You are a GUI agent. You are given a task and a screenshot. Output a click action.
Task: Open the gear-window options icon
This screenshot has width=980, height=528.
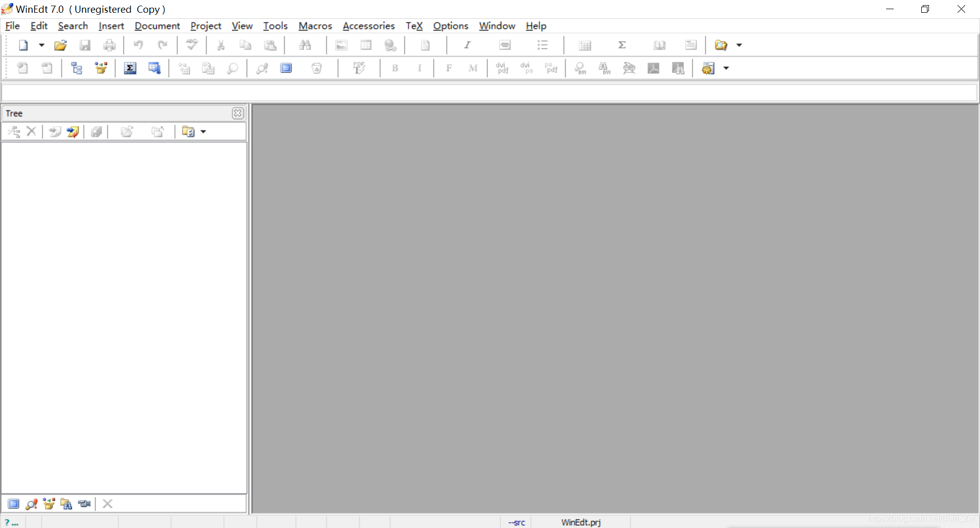point(708,68)
